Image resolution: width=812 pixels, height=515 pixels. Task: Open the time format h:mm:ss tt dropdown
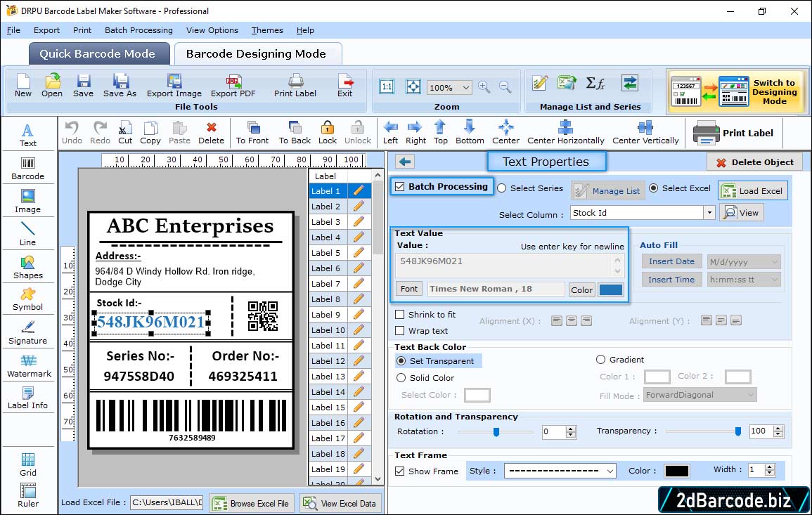tap(774, 280)
